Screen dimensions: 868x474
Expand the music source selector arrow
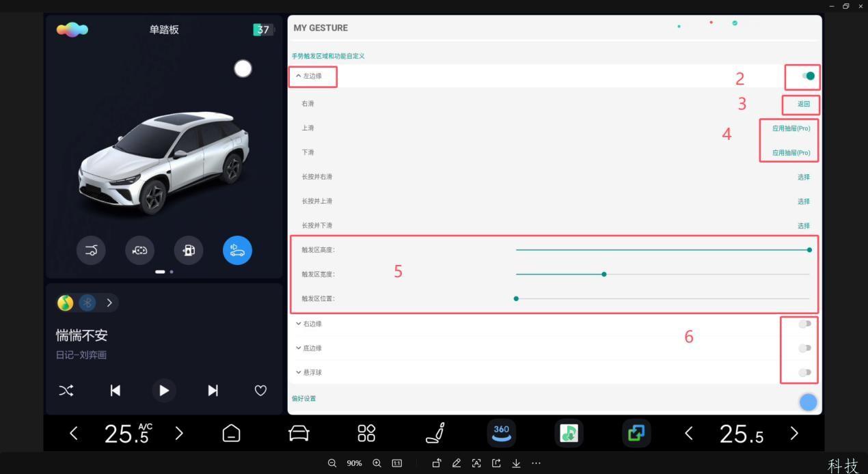[109, 303]
